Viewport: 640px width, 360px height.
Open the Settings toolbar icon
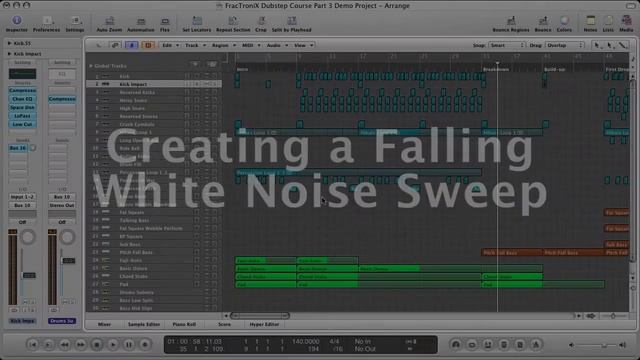pos(75,20)
